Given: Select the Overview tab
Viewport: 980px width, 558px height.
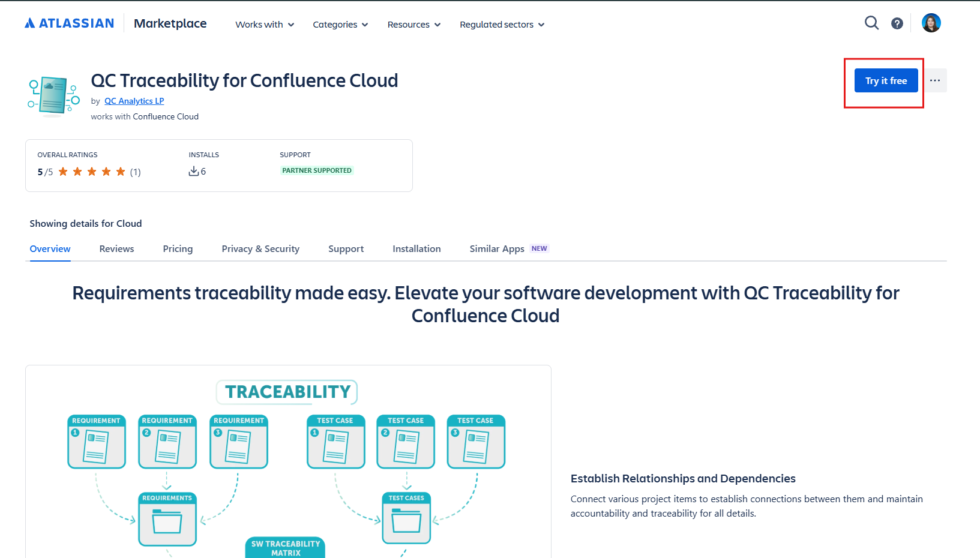Looking at the screenshot, I should pos(50,248).
